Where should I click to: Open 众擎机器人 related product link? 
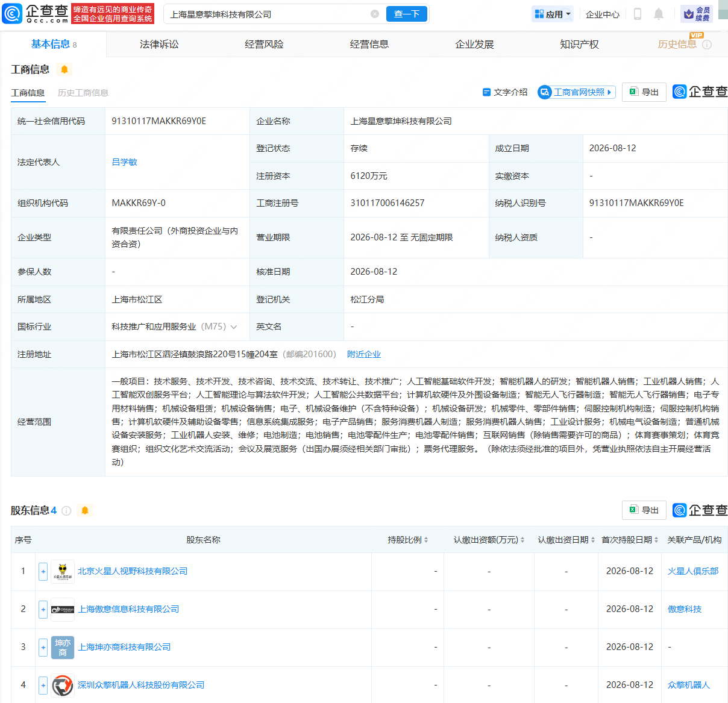pos(689,685)
